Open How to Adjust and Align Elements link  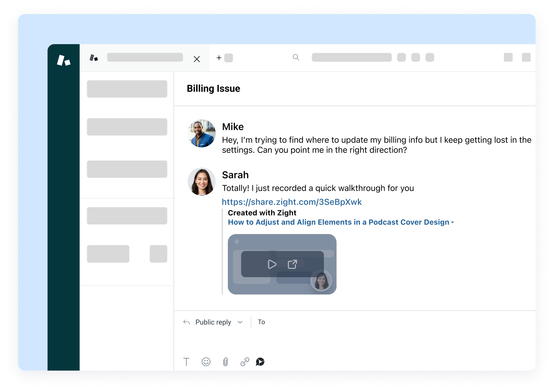[338, 222]
